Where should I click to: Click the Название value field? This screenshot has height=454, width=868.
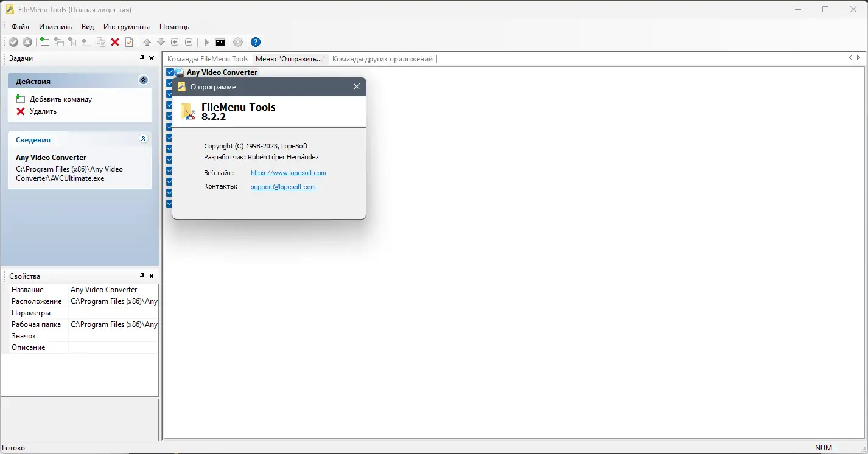pos(114,290)
